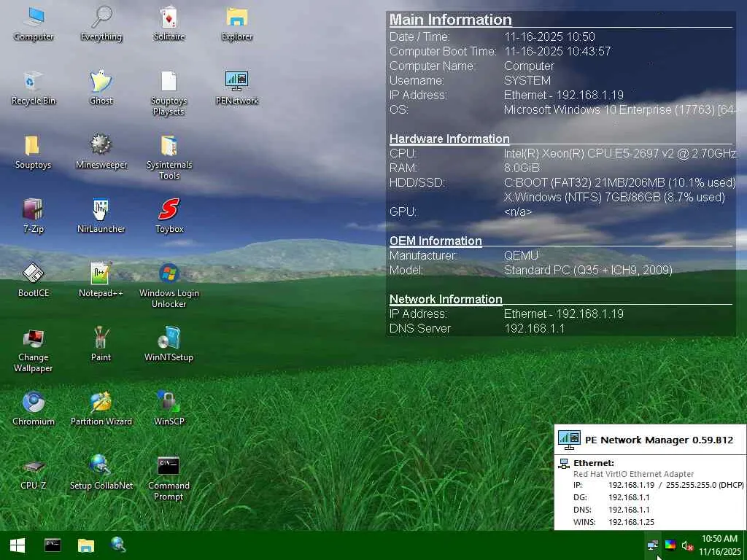Viewport: 747px width, 560px height.
Task: Select Windows Login Unlocker icon
Action: 169,286
